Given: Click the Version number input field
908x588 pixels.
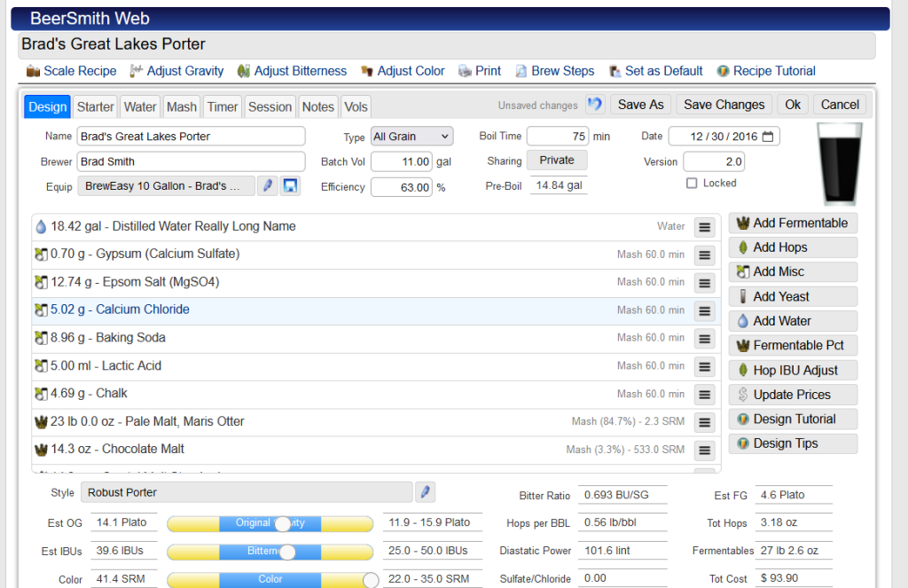Looking at the screenshot, I should (714, 161).
